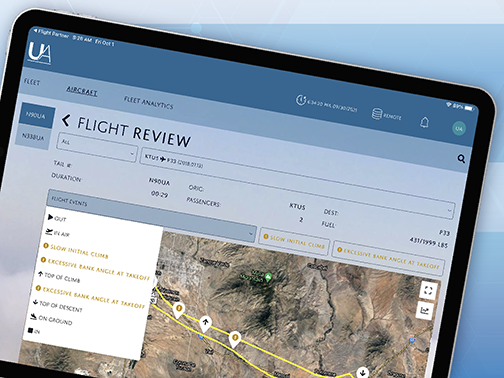The image size is (504, 378).
Task: Click the UA logo in header
Action: click(40, 53)
